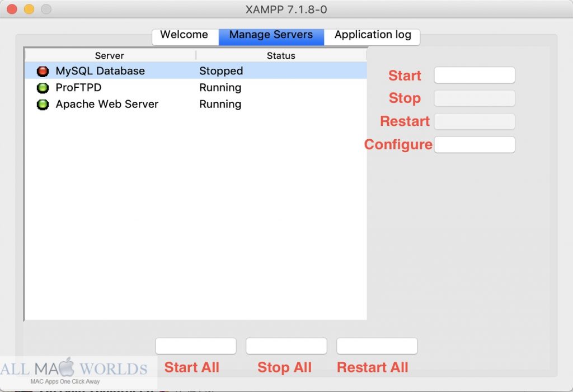Select the ProFTPD server name
This screenshot has height=392, width=573.
[78, 88]
